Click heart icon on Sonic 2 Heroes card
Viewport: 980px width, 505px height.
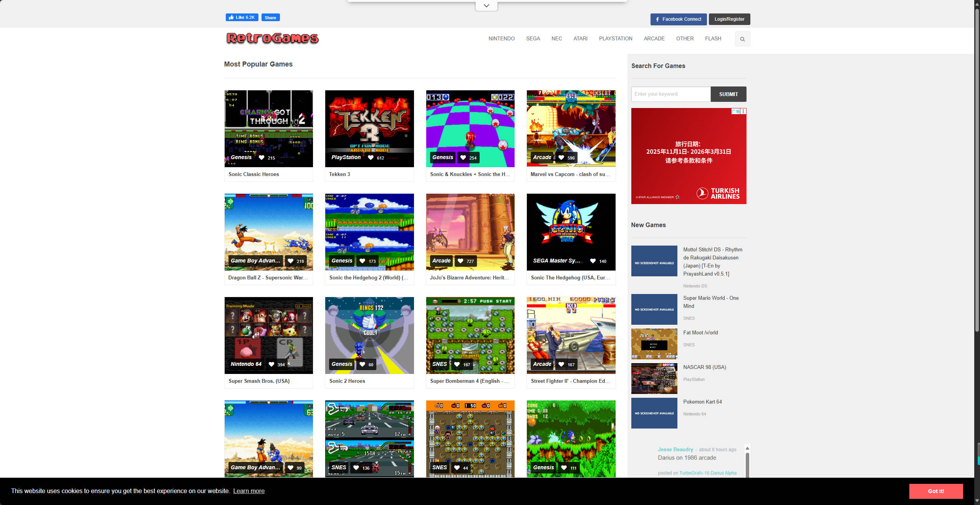[x=362, y=364]
